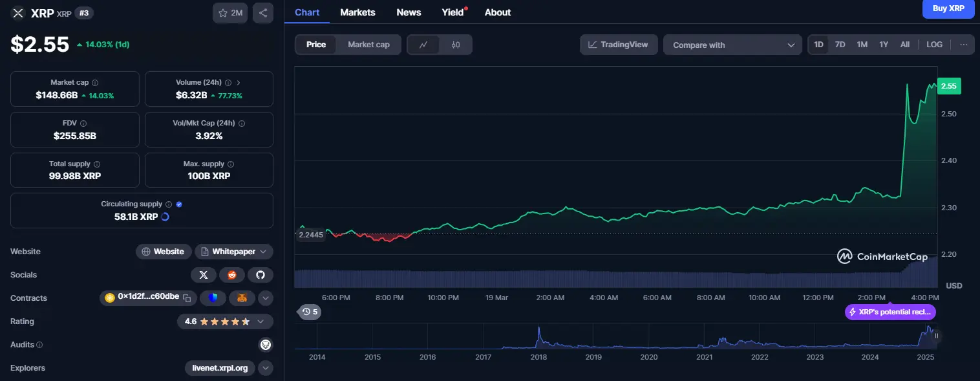Screen dimensions: 980x381
Task: Switch to the About tab
Action: tap(498, 12)
